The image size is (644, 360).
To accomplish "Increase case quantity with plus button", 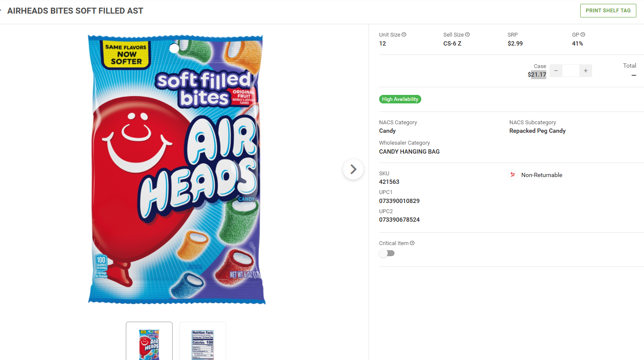I will [x=585, y=71].
